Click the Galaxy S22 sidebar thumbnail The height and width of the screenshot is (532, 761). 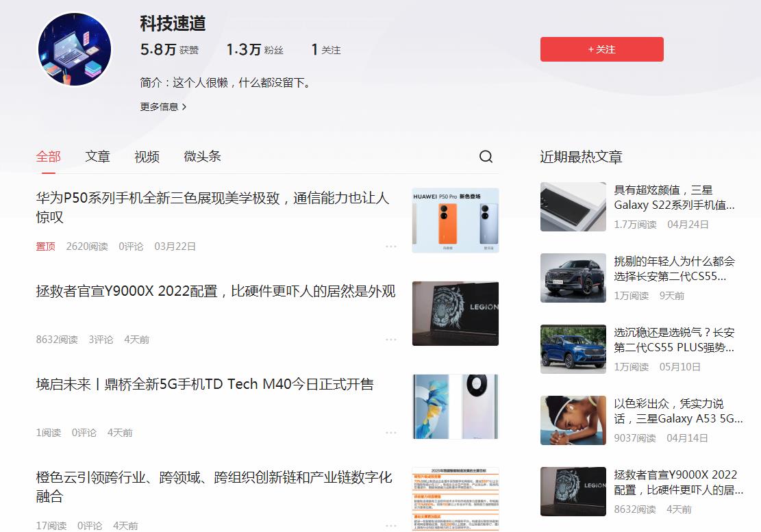[573, 207]
